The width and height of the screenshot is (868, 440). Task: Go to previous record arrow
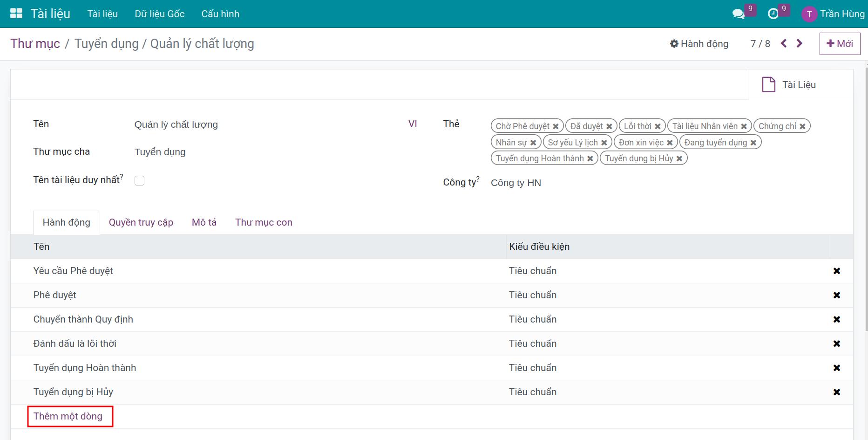click(784, 43)
